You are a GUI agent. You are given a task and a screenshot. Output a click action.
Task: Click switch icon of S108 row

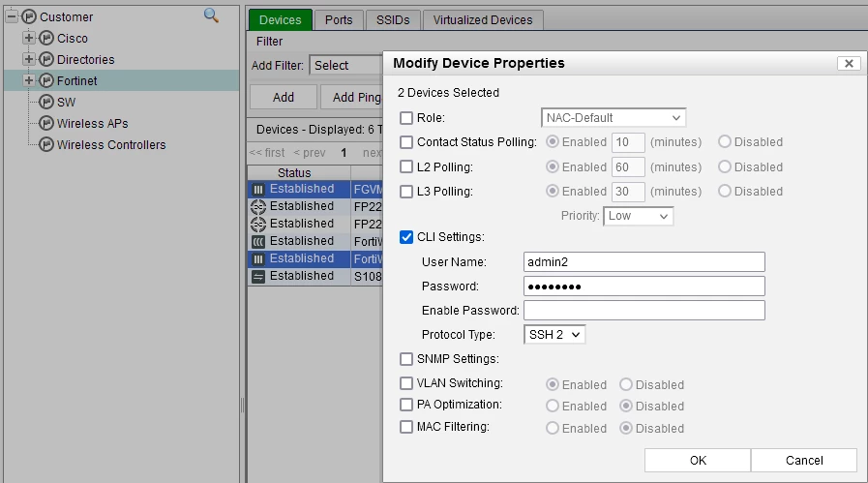coord(258,277)
